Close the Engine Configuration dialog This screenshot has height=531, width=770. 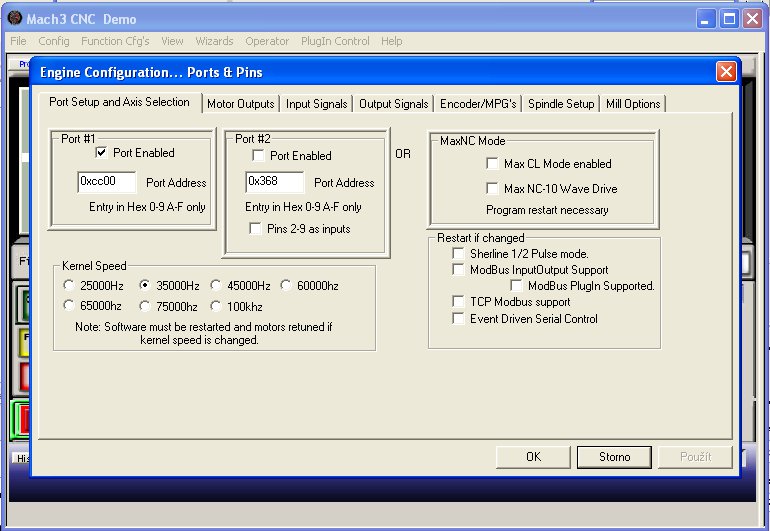point(726,72)
